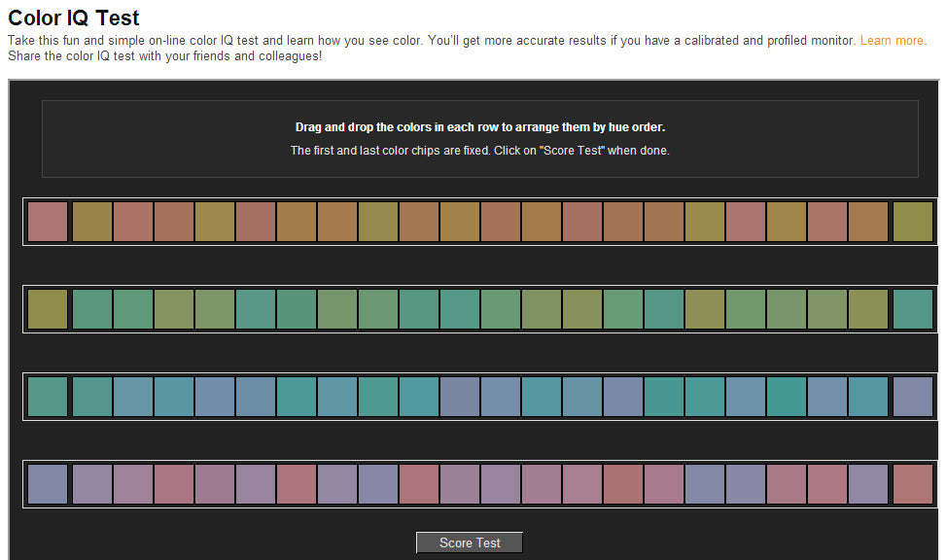The height and width of the screenshot is (560, 947).
Task: Click the olive-green first chip in row two
Action: pos(47,308)
